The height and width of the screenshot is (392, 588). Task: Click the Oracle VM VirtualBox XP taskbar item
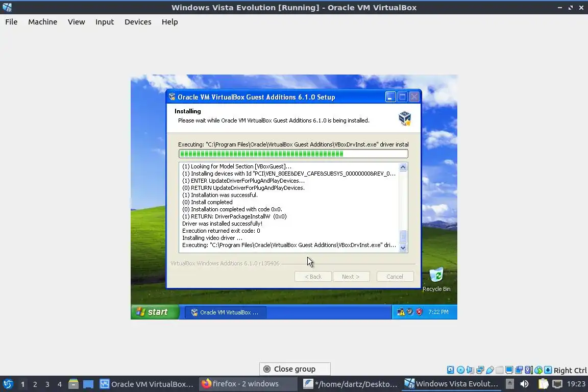(226, 312)
